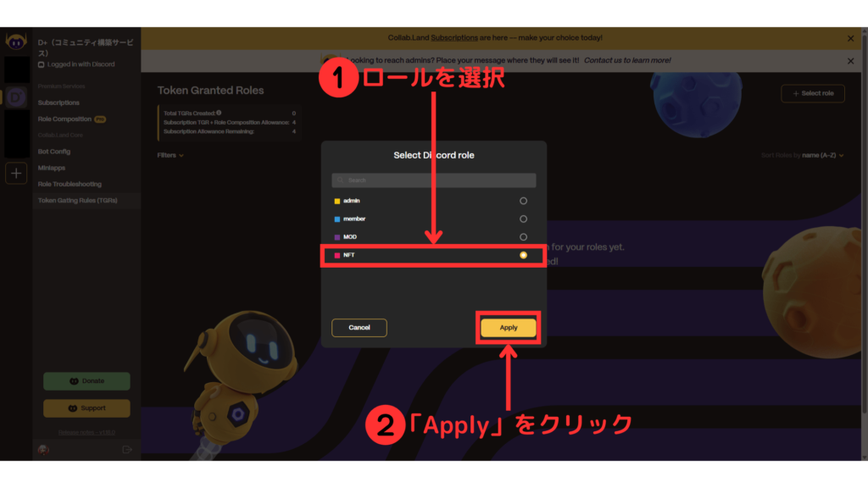Click the info icon beside Total TGRs Created
The image size is (868, 488).
point(220,113)
